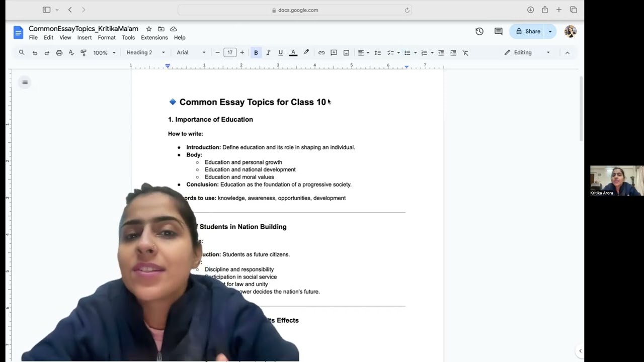Viewport: 644px width, 362px height.
Task: Click the Kritika Arora video thumbnail
Action: click(x=617, y=180)
